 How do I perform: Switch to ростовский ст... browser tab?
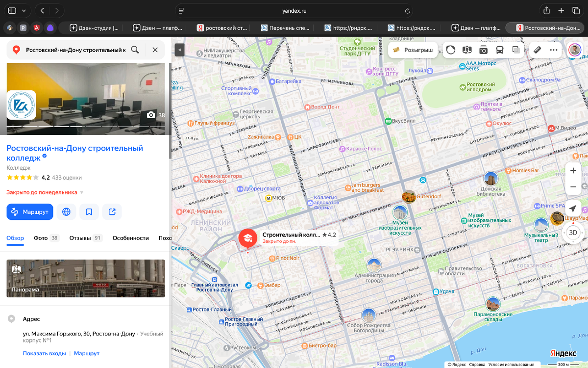[x=221, y=28]
